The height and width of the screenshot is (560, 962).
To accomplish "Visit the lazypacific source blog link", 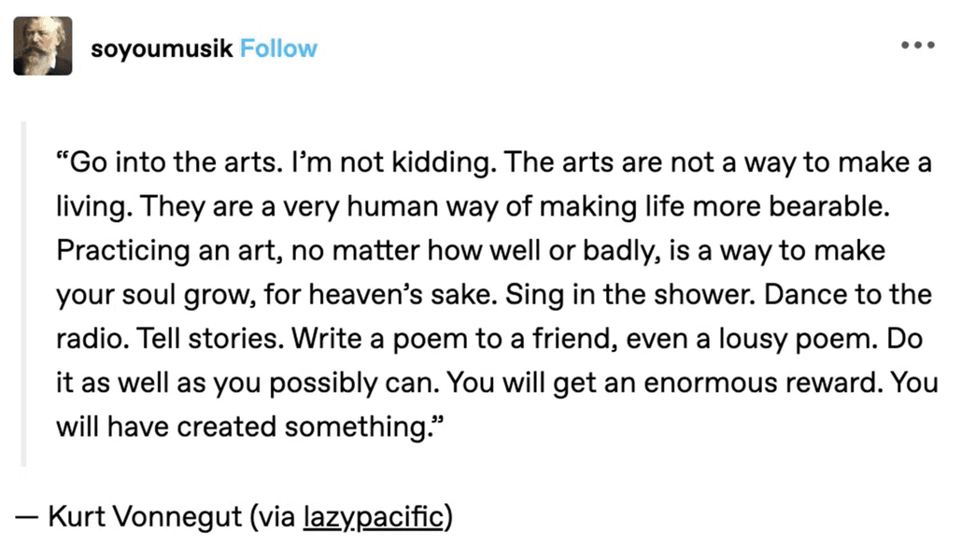I will point(374,516).
